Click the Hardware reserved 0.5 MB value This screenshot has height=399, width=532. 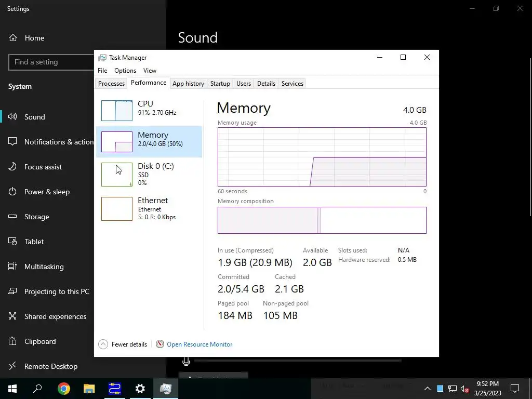[407, 260]
